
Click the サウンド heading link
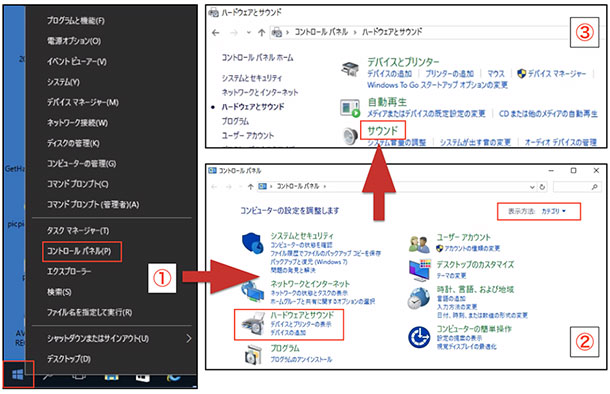click(383, 131)
